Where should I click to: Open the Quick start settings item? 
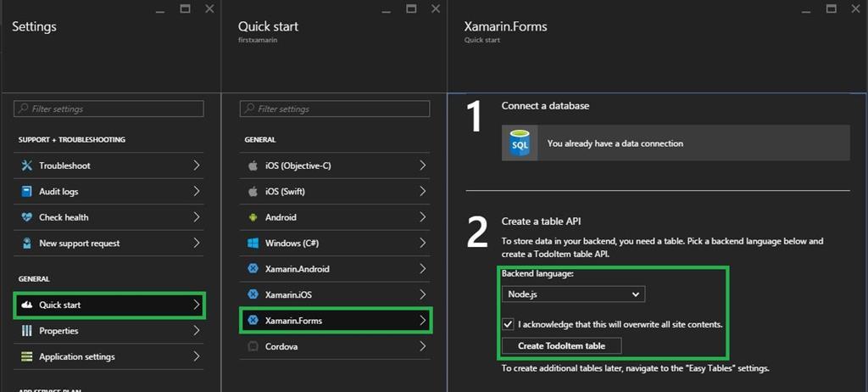click(x=110, y=305)
